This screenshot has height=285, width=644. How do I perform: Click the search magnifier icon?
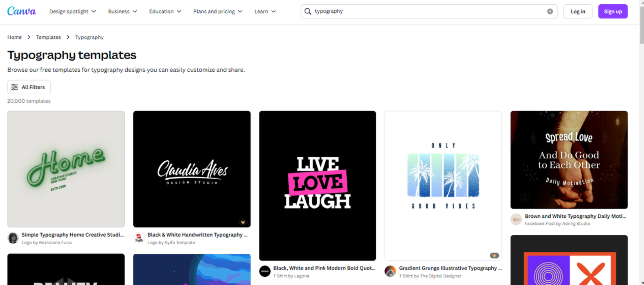coord(308,11)
